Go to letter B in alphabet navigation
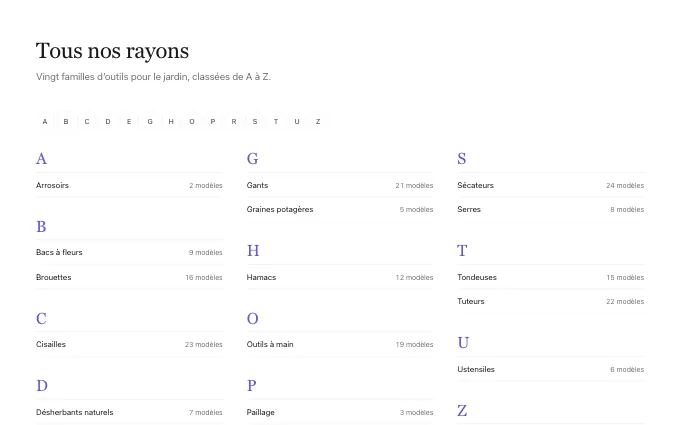This screenshot has width=680, height=425. (x=66, y=121)
